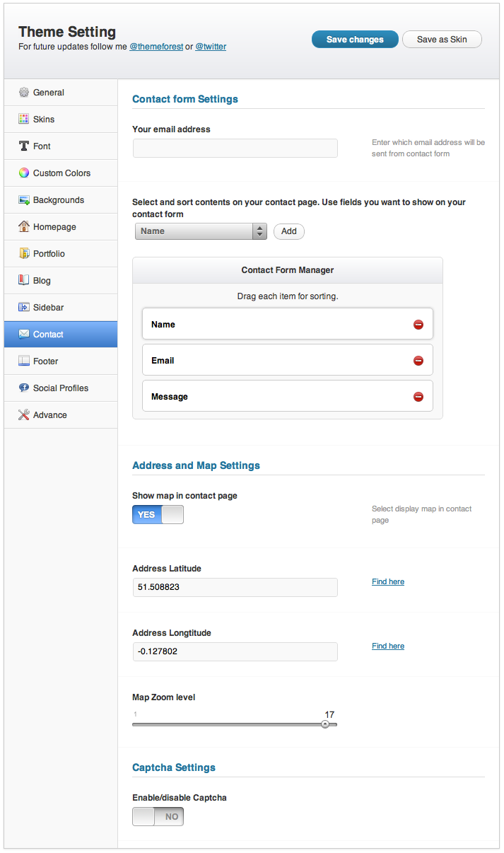Open the Name field selection dropdown

[201, 231]
